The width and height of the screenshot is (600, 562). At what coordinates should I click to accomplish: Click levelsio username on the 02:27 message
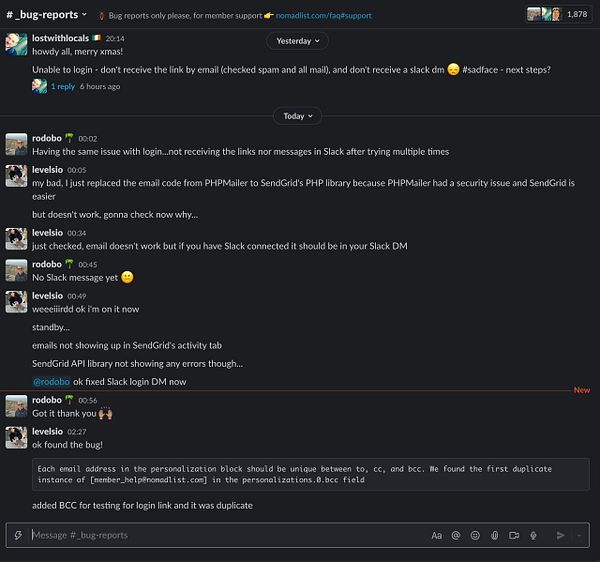[x=47, y=431]
